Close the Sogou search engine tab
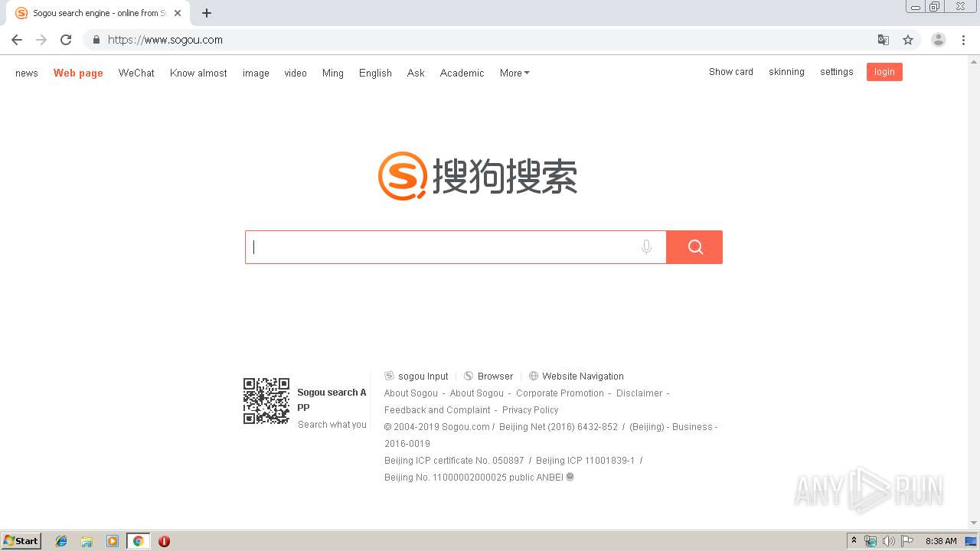The image size is (980, 551). tap(178, 13)
